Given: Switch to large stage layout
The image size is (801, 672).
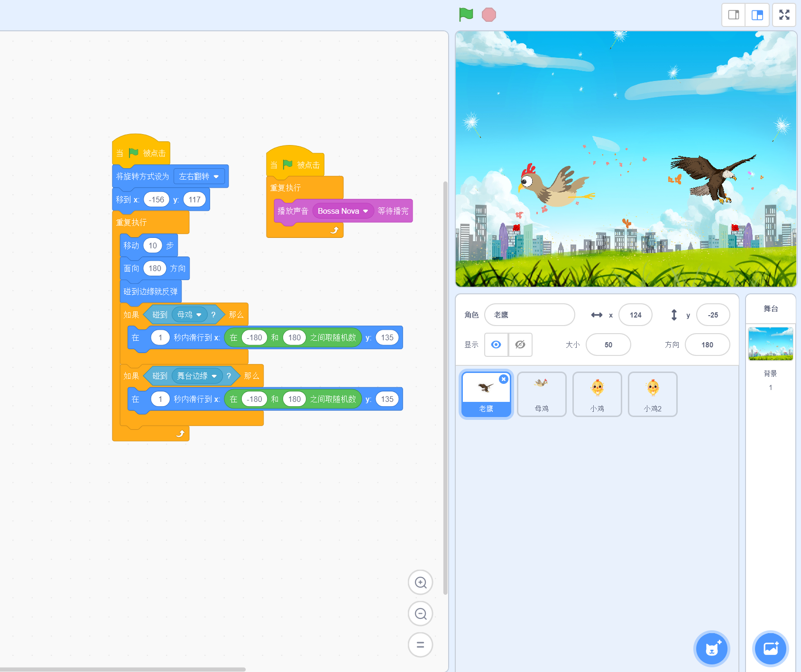Looking at the screenshot, I should (757, 15).
